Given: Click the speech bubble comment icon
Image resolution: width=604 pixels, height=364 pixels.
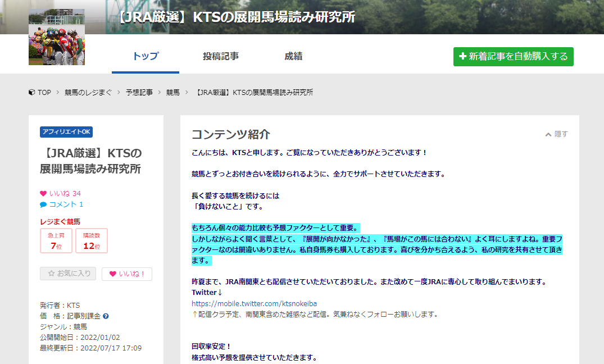Looking at the screenshot, I should pyautogui.click(x=43, y=204).
